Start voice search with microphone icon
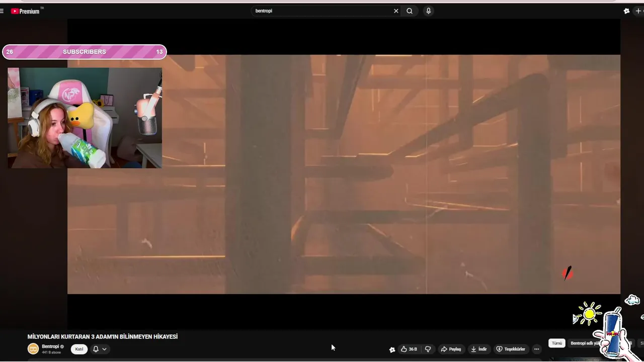The width and height of the screenshot is (644, 362). click(x=428, y=11)
